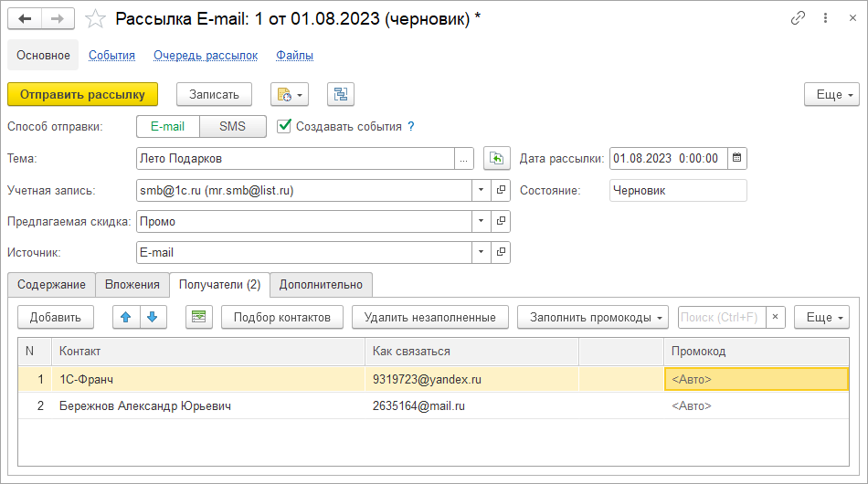Open the Заполнить промокоды dropdown
This screenshot has width=868, height=484.
(x=593, y=317)
